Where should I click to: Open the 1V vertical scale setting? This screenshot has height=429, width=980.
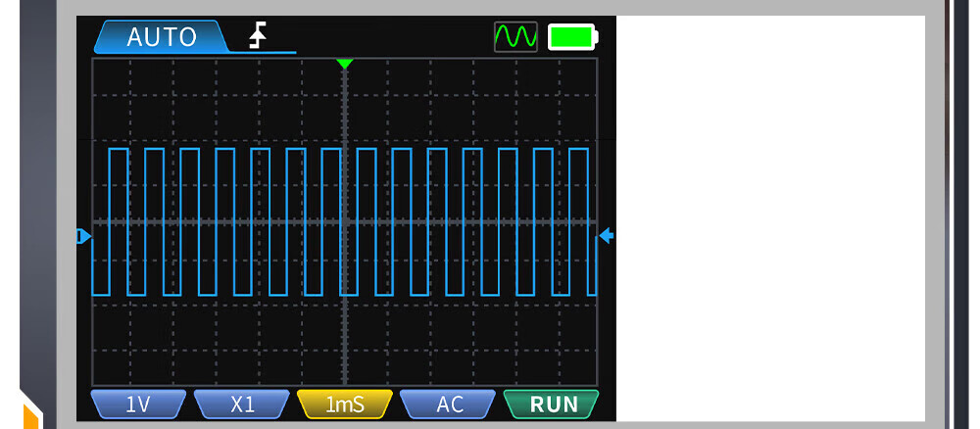(138, 404)
